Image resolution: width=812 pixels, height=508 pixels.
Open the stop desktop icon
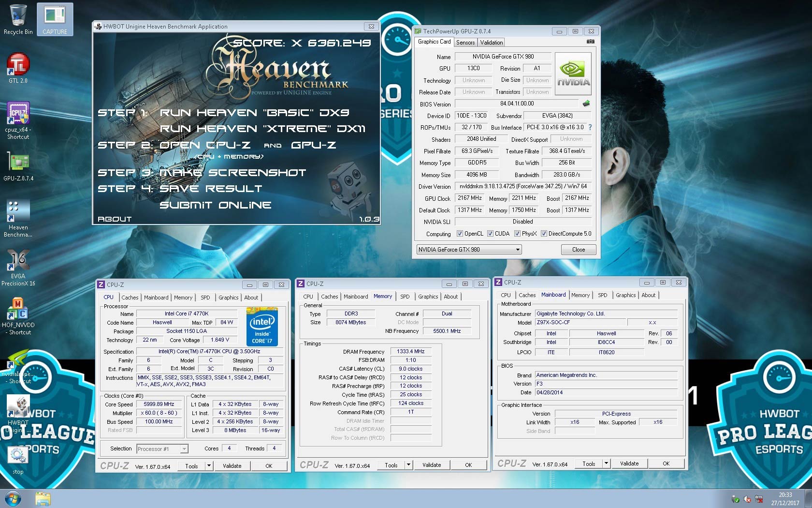coord(18,460)
